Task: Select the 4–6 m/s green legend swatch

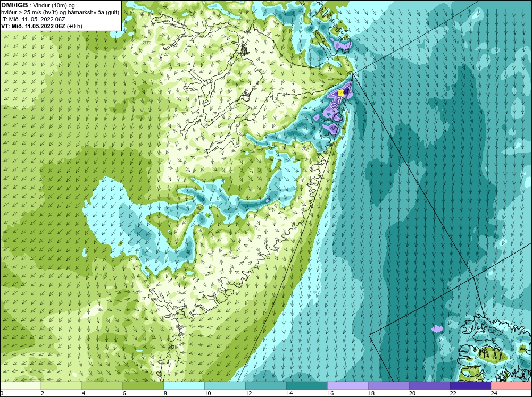Action: 102,386
